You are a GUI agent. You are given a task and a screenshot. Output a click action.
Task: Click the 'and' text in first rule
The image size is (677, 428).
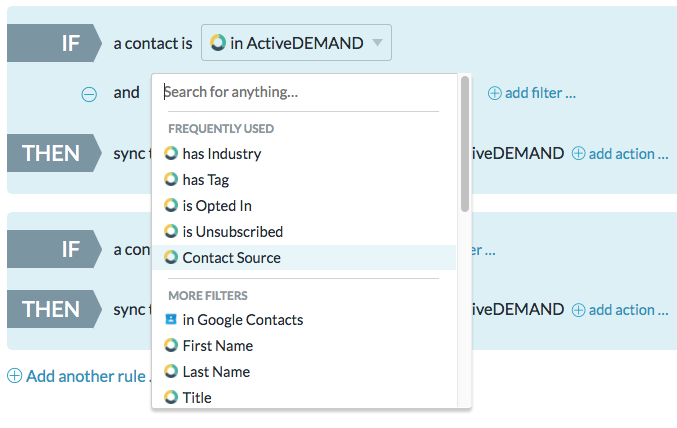[127, 92]
